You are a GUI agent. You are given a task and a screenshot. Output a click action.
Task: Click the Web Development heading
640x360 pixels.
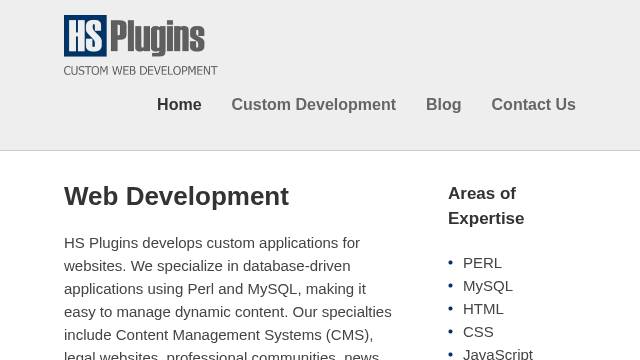tap(176, 196)
